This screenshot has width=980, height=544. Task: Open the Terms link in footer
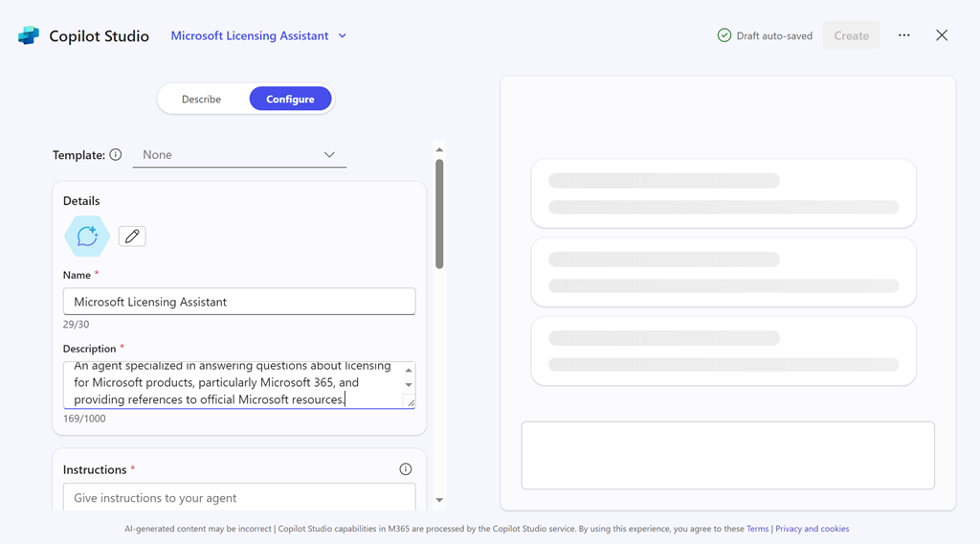pyautogui.click(x=757, y=529)
